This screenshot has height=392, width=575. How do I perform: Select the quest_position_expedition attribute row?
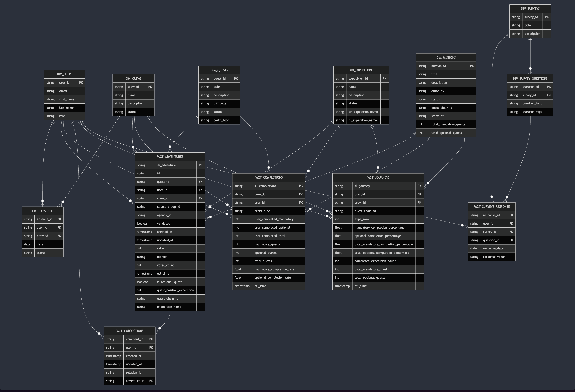coord(170,290)
